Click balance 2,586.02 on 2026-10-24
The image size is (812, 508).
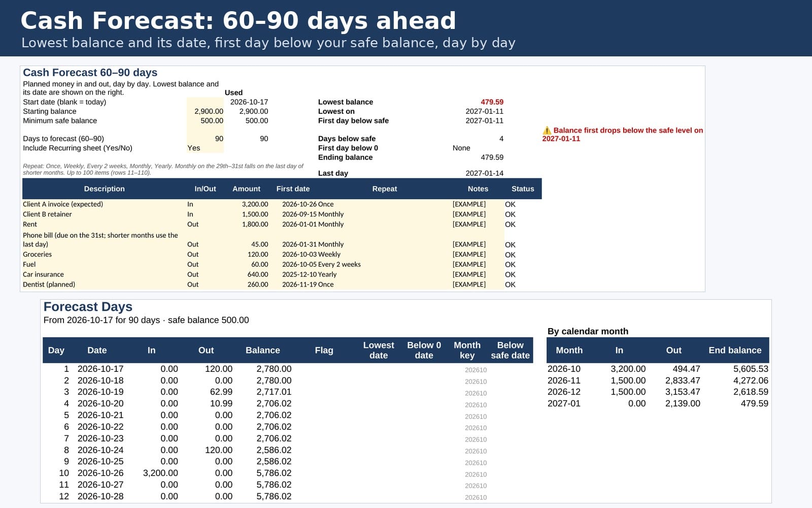[x=274, y=451]
